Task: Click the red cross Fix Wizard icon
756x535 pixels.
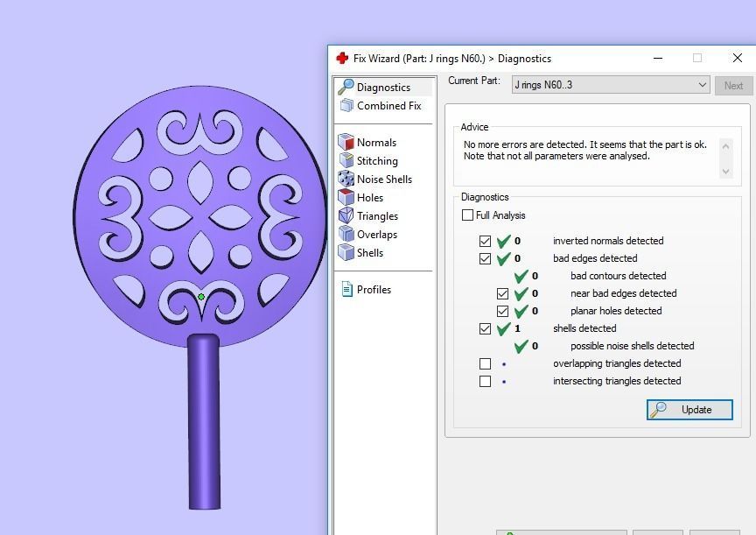Action: click(342, 59)
